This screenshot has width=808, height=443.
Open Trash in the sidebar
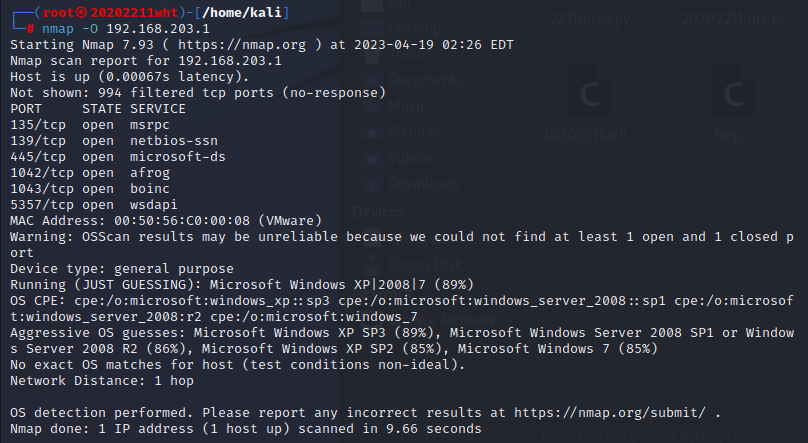402,55
